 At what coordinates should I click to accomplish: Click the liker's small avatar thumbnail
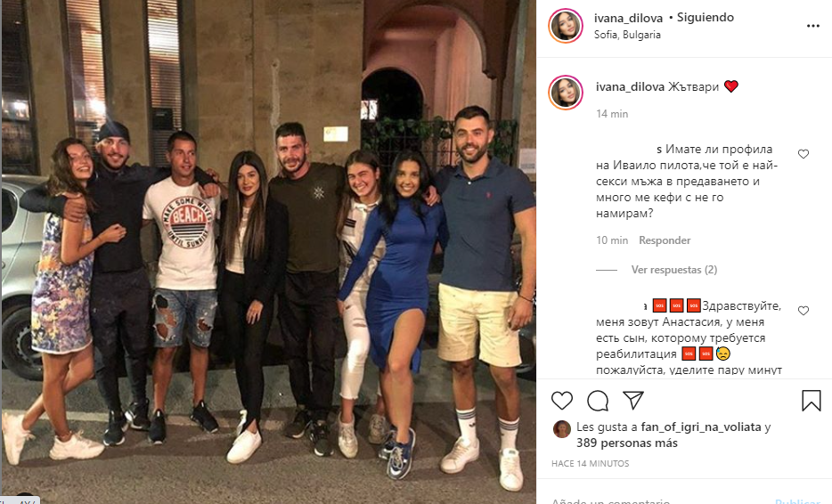[x=561, y=428]
